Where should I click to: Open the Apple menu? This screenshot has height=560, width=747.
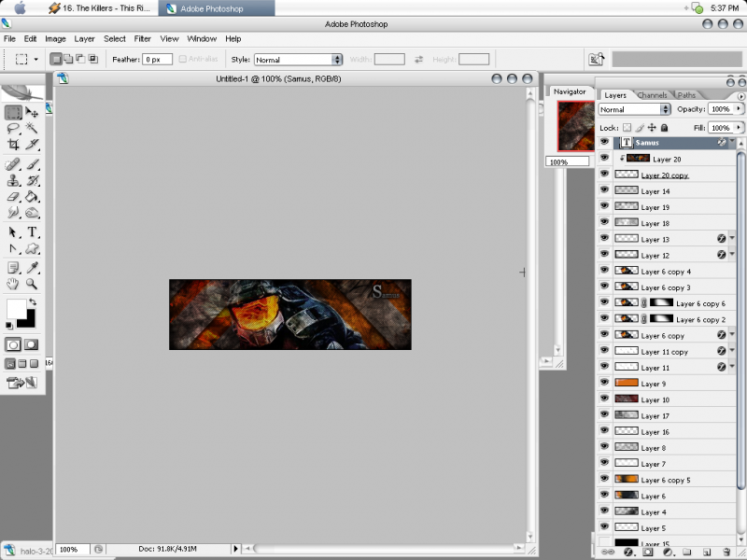point(21,8)
